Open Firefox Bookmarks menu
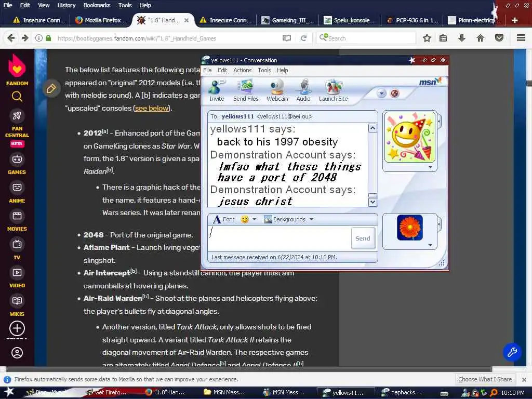 [x=97, y=5]
